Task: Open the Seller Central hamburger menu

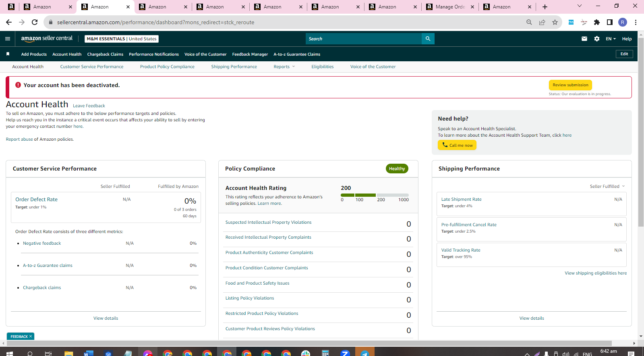Action: coord(7,39)
